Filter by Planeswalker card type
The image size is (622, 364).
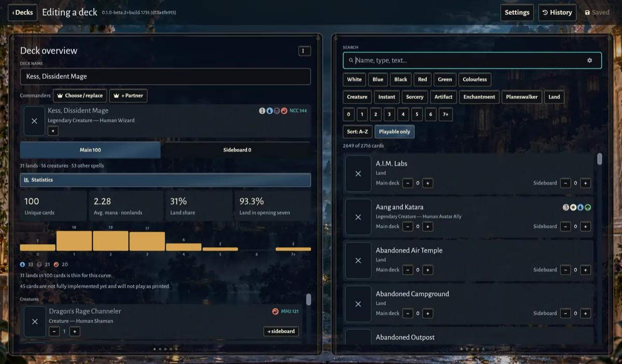click(522, 97)
